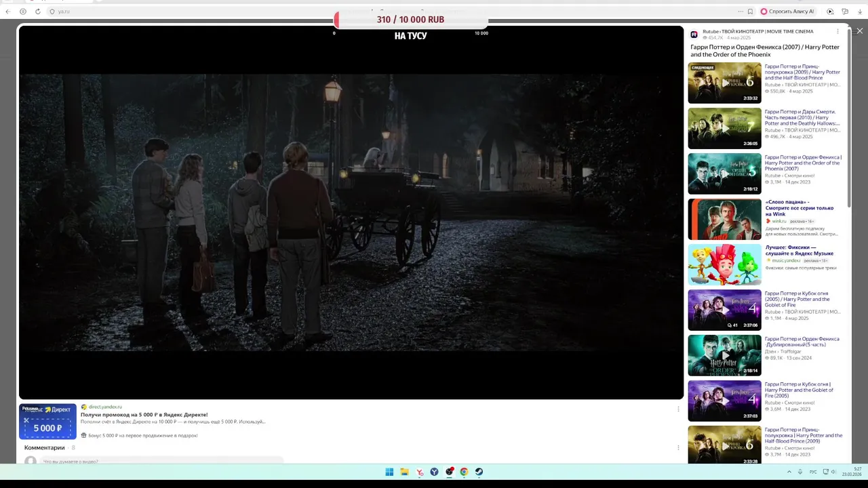Open the video title options three-dots menu

[837, 31]
